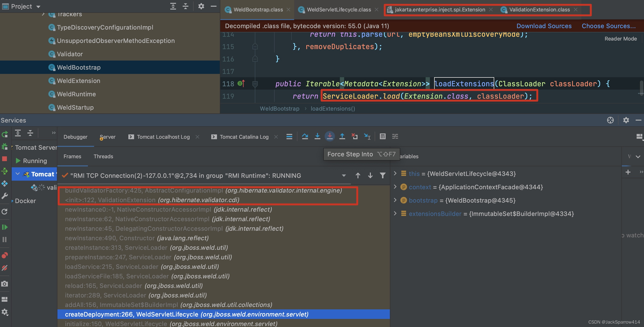
Task: Click the Rerun server icon in Services sidebar
Action: tap(5, 134)
